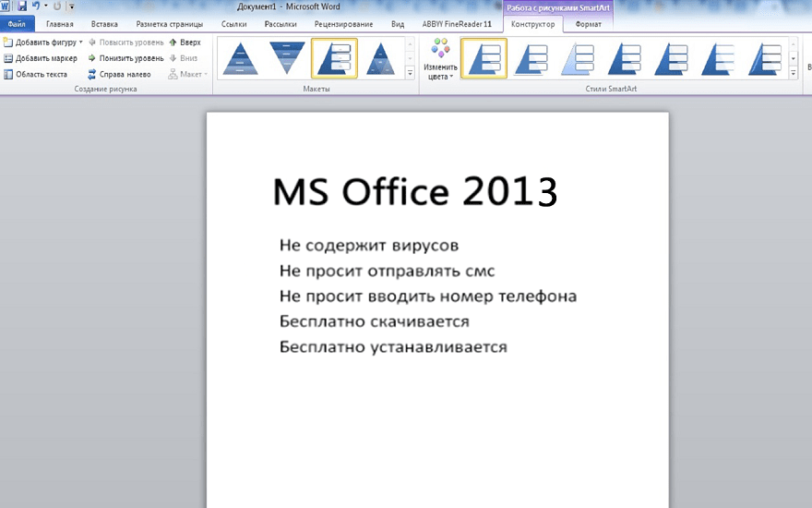
Task: Click Понизить уровень
Action: [125, 58]
